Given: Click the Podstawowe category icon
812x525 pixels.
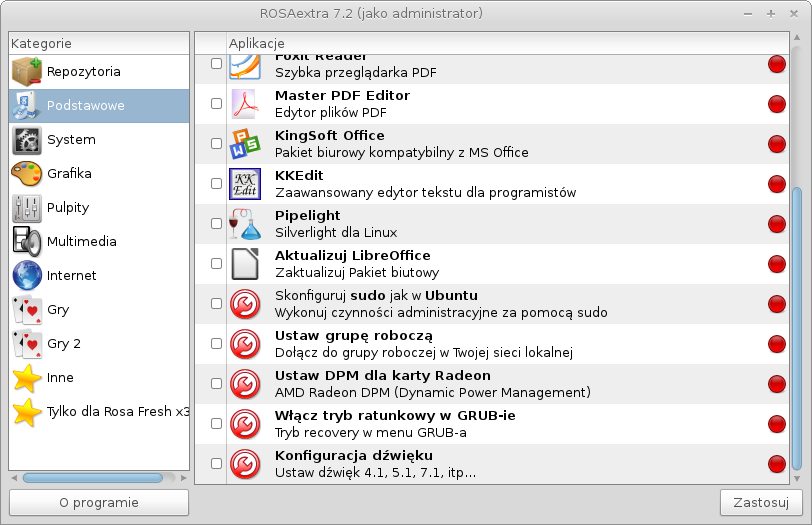Looking at the screenshot, I should 26,106.
